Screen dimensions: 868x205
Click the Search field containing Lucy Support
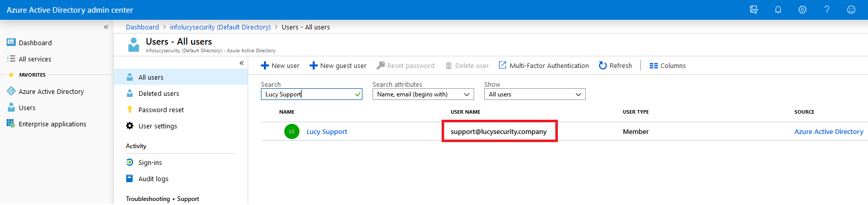click(311, 94)
